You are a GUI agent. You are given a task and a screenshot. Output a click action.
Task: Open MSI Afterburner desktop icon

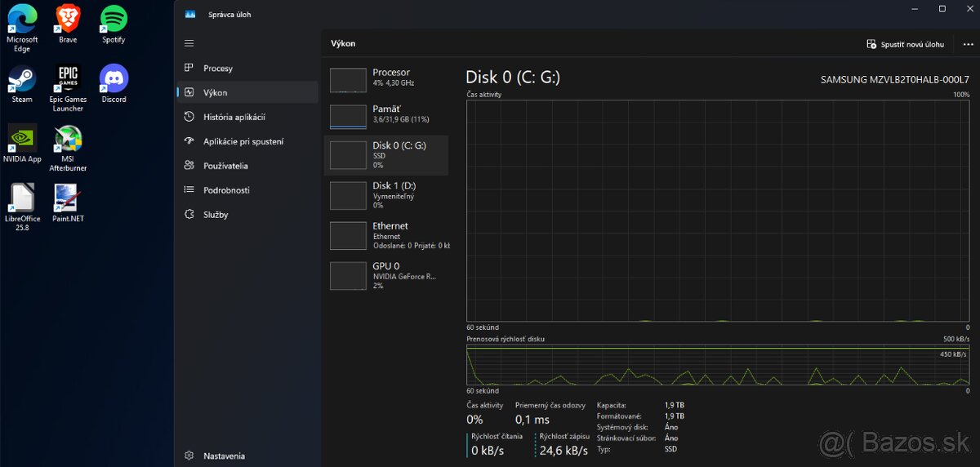[x=68, y=149]
